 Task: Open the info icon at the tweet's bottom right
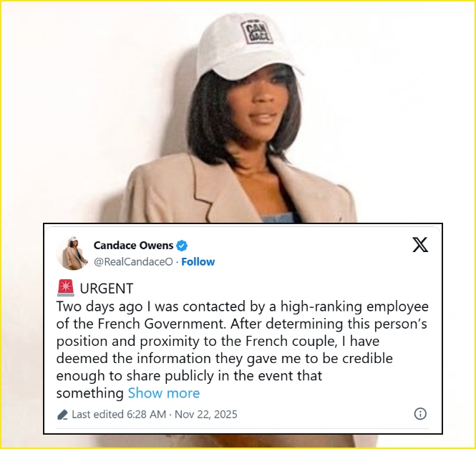[x=420, y=414]
